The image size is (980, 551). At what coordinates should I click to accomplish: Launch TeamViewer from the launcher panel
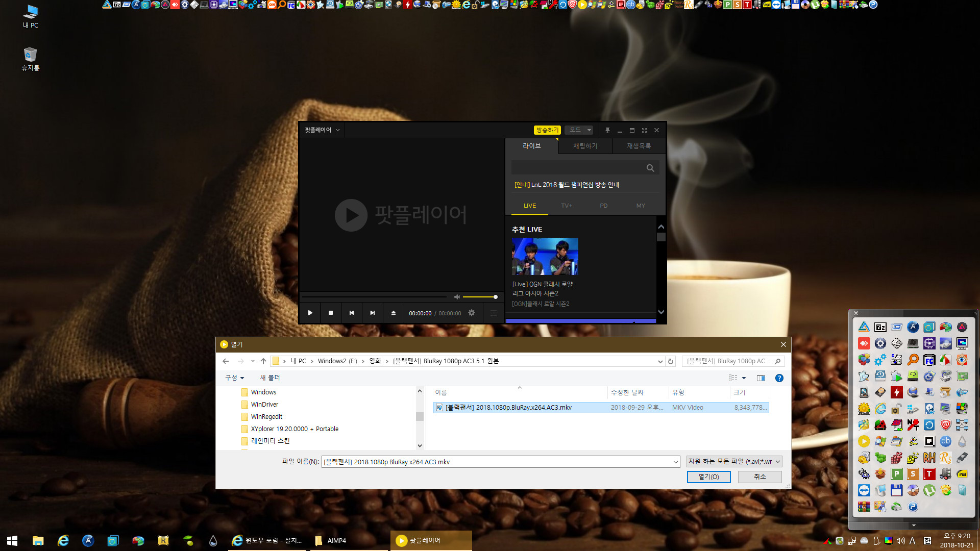pos(864,491)
